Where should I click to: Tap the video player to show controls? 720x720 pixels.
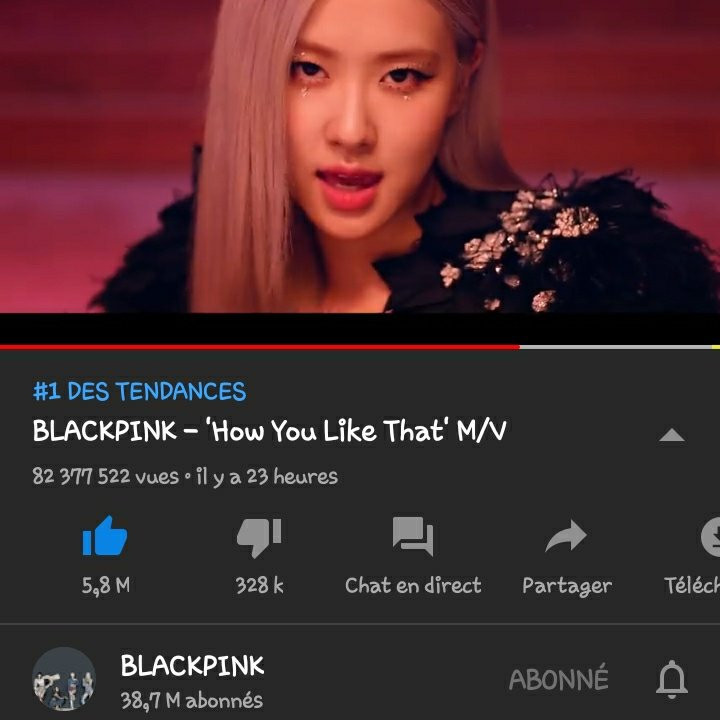pos(360,156)
